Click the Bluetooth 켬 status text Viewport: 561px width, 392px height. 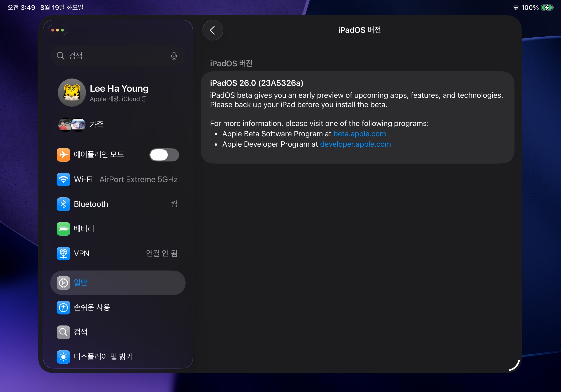click(175, 204)
